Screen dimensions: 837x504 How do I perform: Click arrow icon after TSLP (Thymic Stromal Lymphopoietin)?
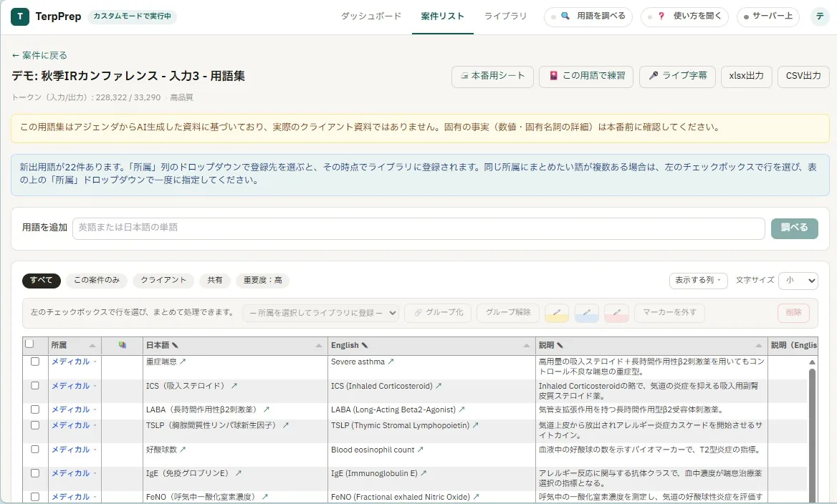point(475,425)
